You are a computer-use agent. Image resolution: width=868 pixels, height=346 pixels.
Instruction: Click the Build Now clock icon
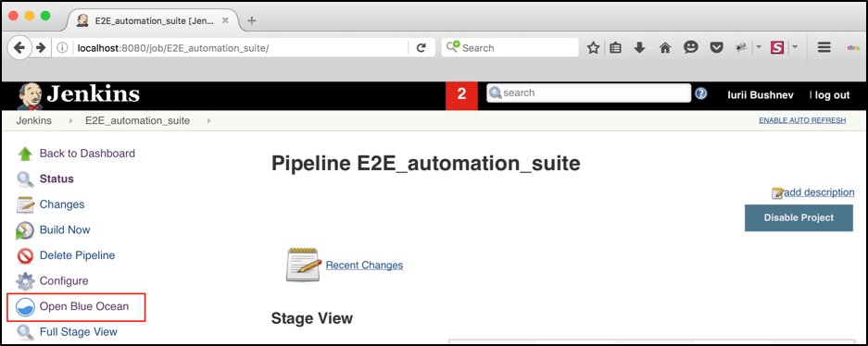coord(25,230)
